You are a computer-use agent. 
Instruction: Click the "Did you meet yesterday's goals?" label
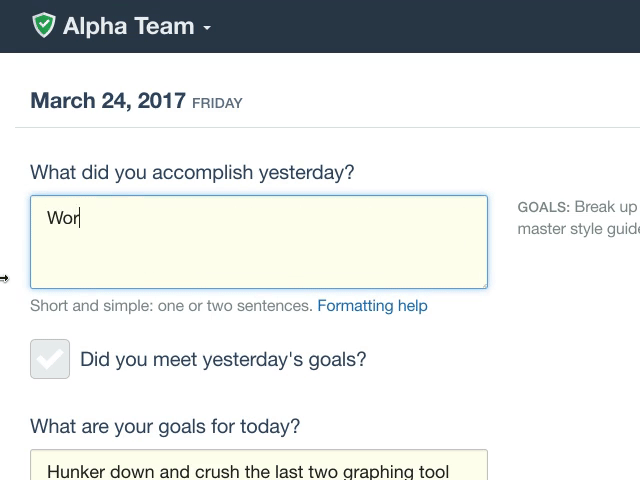[x=223, y=359]
